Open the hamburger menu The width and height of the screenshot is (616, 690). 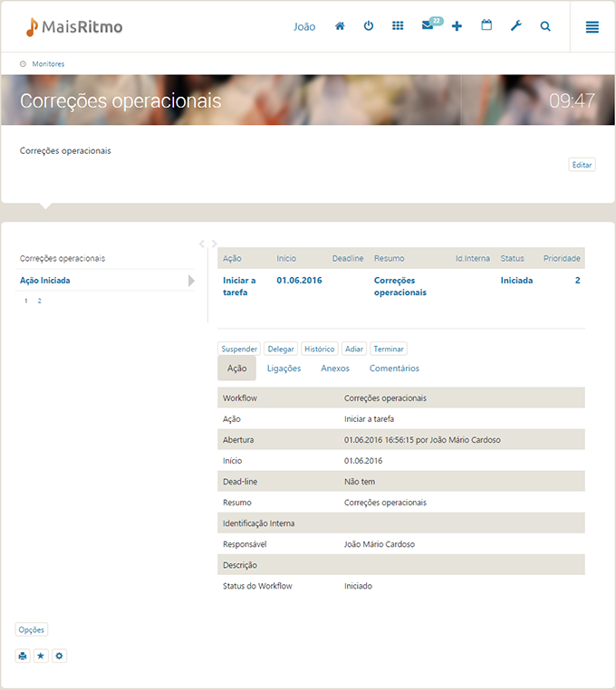(x=592, y=27)
